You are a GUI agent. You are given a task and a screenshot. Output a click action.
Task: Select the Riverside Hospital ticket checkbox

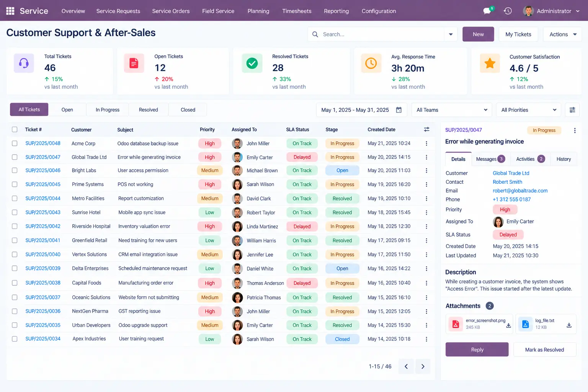point(15,226)
